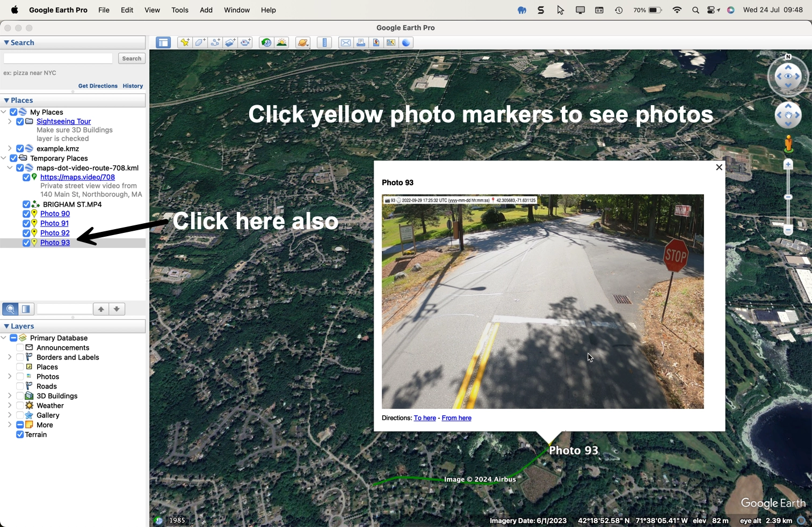Collapse maps-dot-video-route-708.kml tree

10,168
